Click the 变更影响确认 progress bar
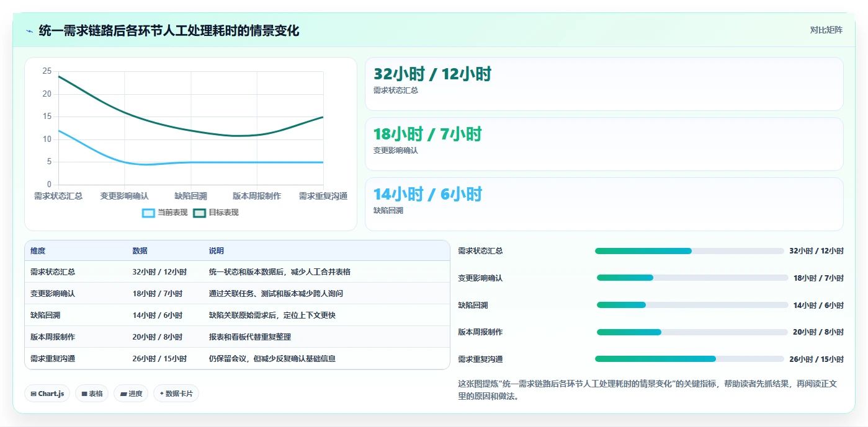Image resolution: width=868 pixels, height=427 pixels. pyautogui.click(x=692, y=278)
